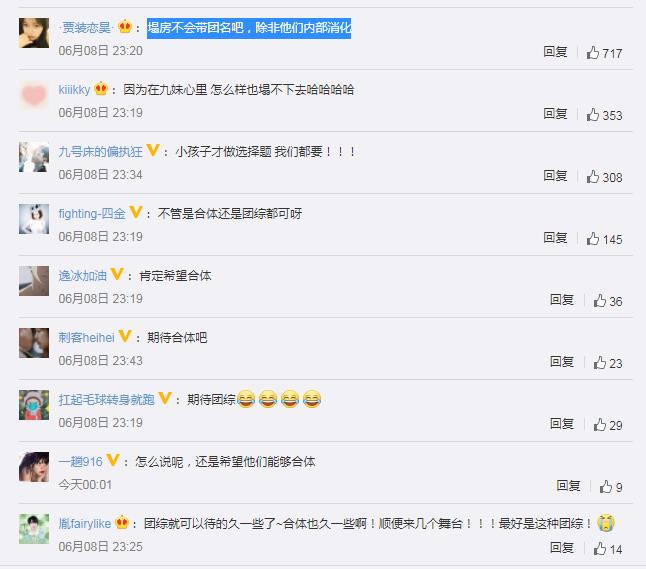
Task: Open 扛起毛球转身就跑 profile link
Action: 106,399
